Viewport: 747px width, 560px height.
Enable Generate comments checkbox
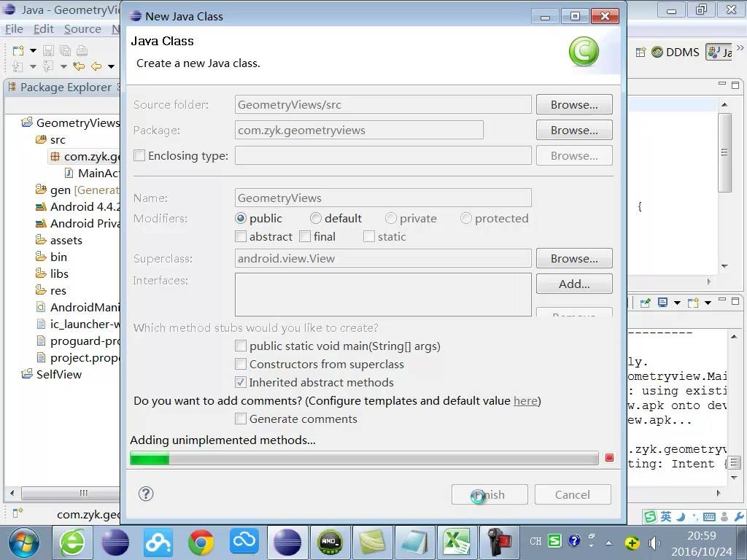(241, 419)
